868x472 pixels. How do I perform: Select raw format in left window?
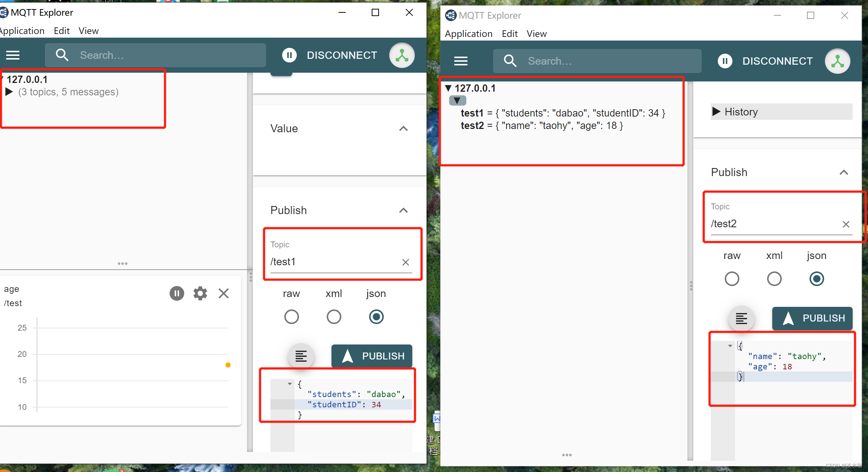point(292,317)
